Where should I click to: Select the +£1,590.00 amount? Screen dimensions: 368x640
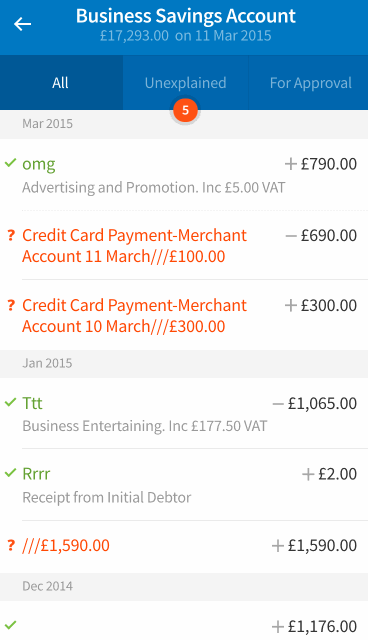tap(314, 545)
